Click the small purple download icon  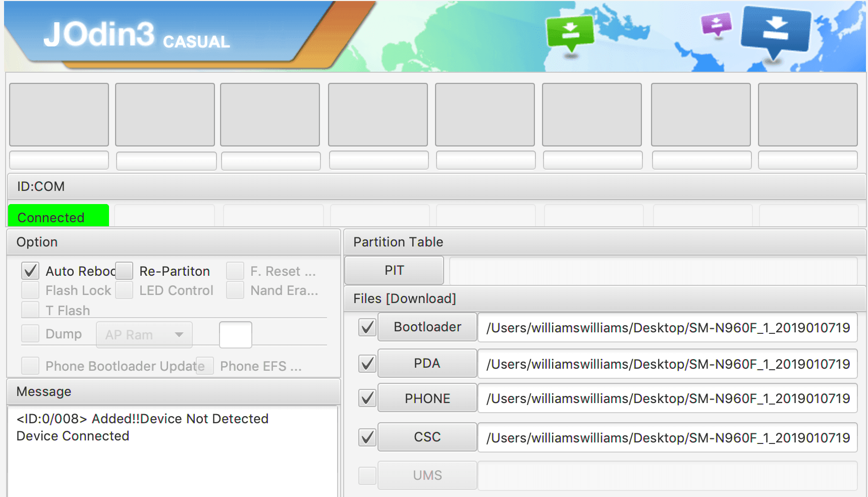[x=717, y=24]
